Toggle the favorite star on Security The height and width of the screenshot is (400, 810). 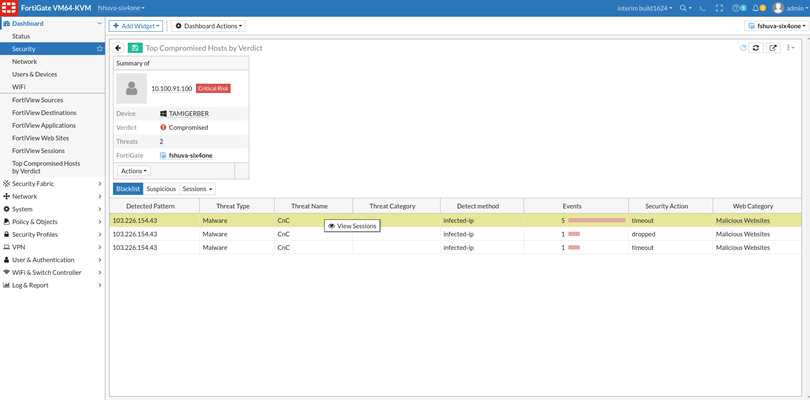(99, 49)
